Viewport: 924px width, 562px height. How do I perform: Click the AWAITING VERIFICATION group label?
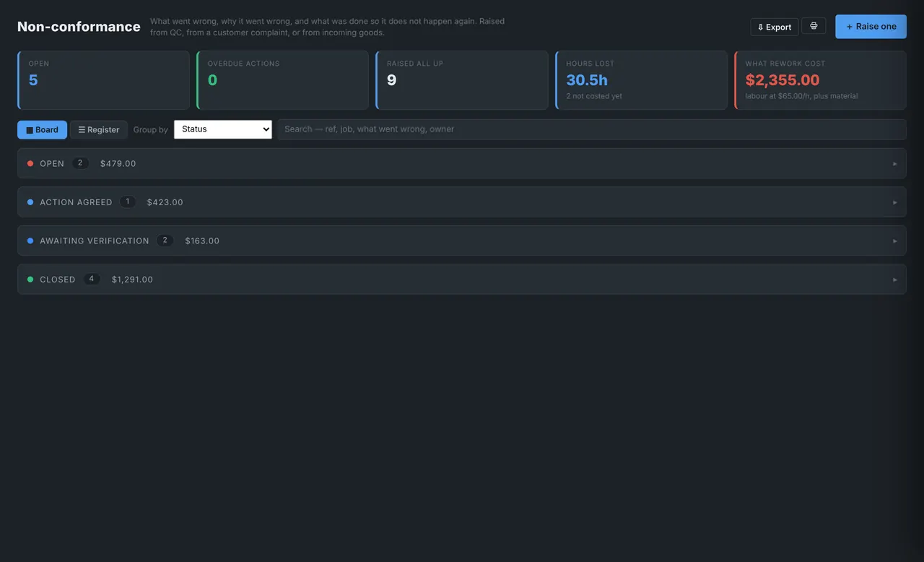tap(95, 241)
